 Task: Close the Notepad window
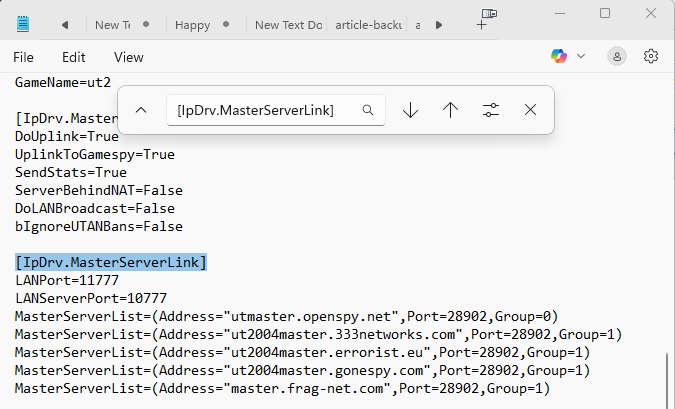click(x=650, y=13)
